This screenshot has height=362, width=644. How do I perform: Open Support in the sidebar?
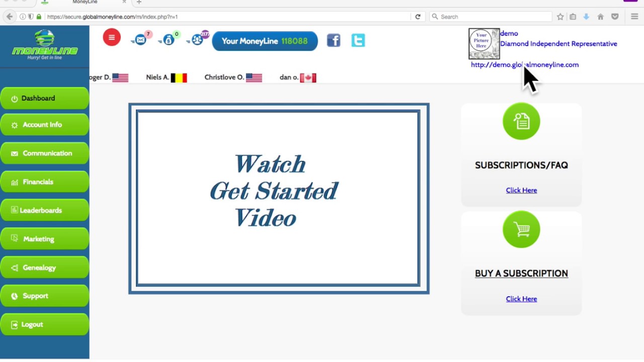44,296
